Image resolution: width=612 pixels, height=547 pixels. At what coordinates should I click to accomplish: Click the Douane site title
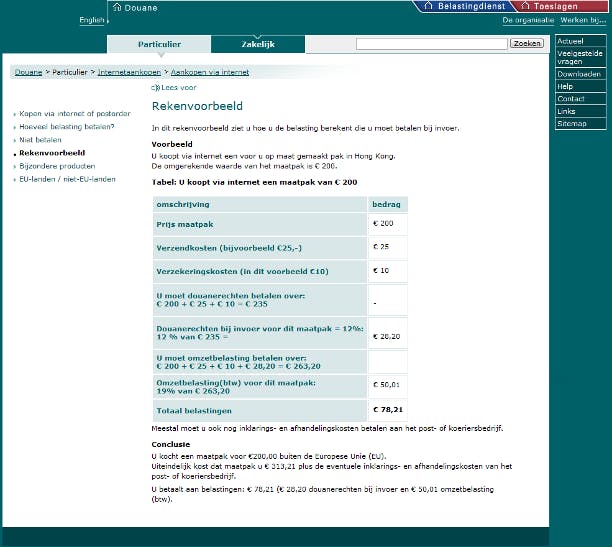coord(141,7)
